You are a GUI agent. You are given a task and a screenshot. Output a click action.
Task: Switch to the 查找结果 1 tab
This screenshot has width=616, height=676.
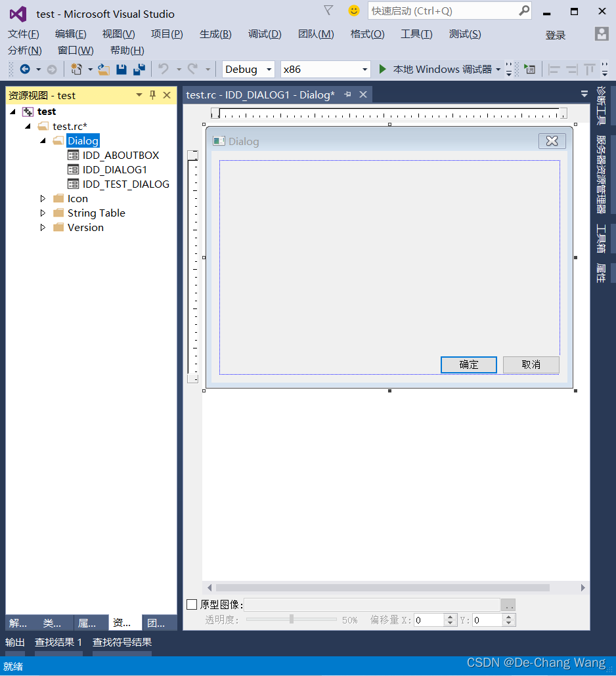coord(58,643)
